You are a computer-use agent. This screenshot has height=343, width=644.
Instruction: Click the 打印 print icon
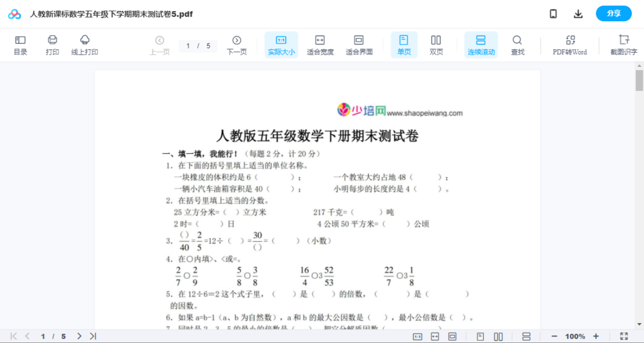tap(52, 45)
